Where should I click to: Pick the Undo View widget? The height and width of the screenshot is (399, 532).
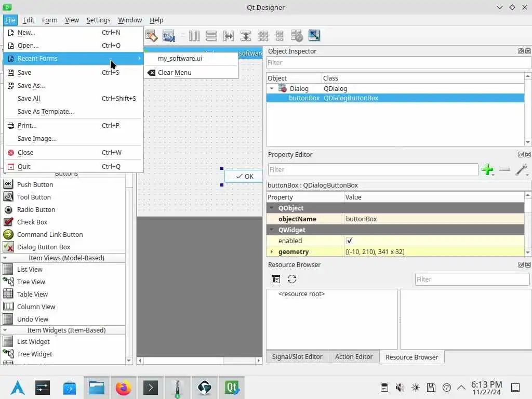33,320
